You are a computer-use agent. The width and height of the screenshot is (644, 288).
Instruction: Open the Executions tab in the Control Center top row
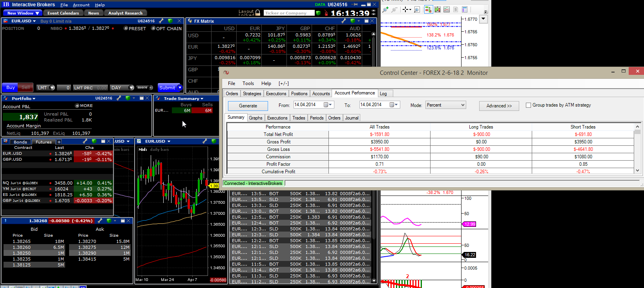[x=276, y=94]
